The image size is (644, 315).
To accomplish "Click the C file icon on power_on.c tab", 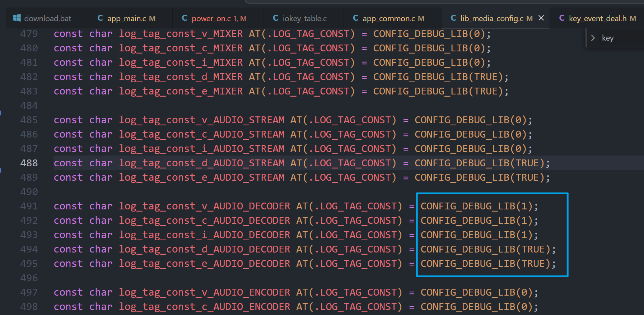I will click(x=185, y=18).
